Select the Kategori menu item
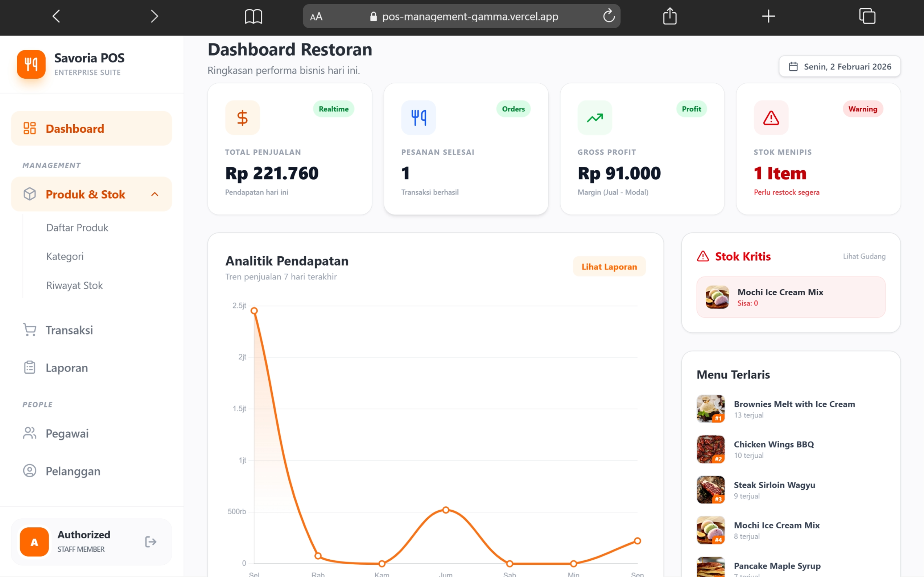This screenshot has height=577, width=924. pos(65,256)
